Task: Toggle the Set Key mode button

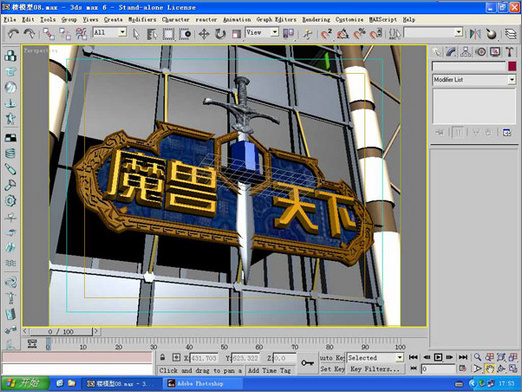Action: pos(332,369)
